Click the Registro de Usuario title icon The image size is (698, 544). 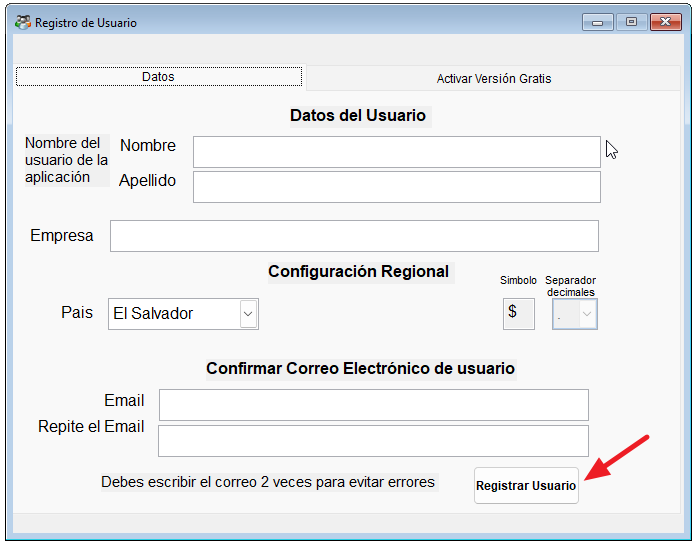[23, 22]
